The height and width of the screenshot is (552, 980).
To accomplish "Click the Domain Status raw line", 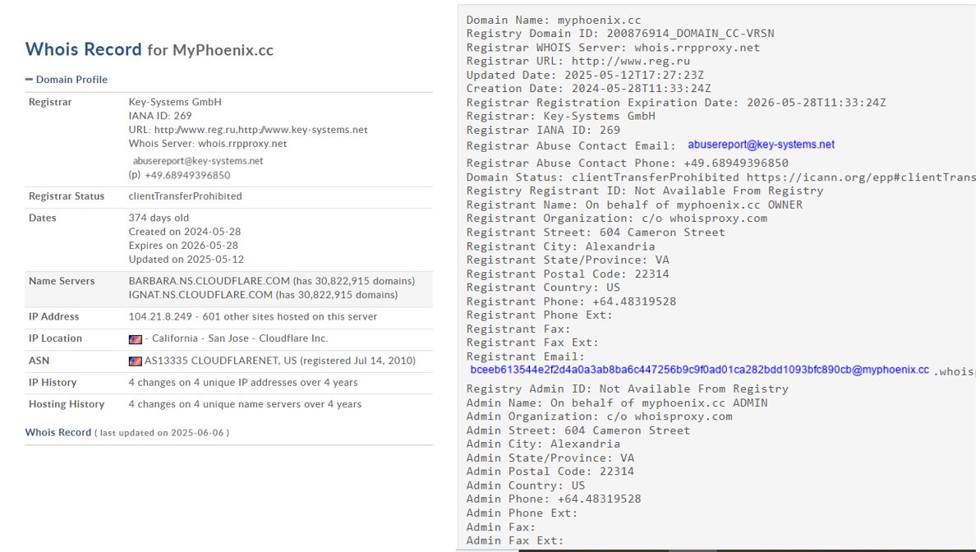I will [720, 177].
